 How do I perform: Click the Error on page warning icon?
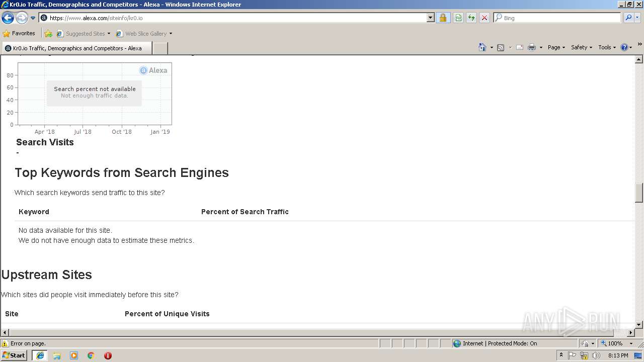point(5,343)
